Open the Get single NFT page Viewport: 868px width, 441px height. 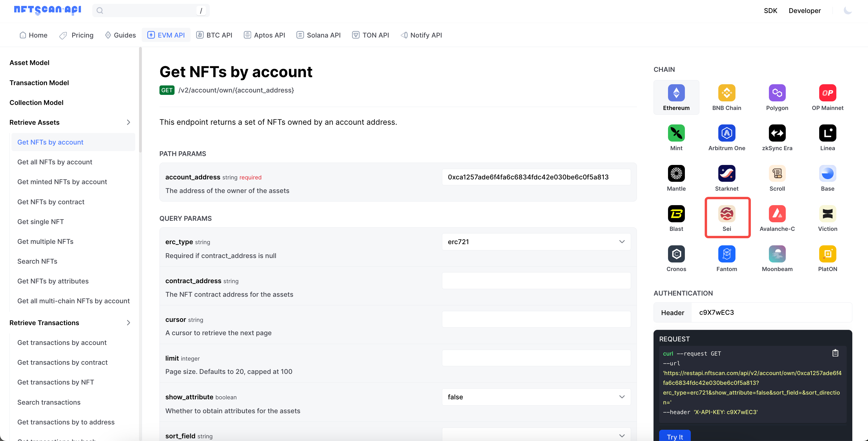(x=41, y=221)
